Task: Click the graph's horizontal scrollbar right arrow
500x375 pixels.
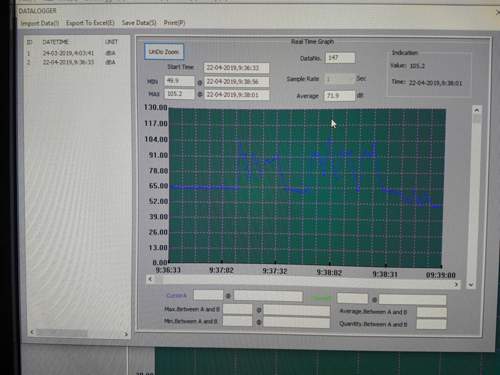Action: click(456, 284)
